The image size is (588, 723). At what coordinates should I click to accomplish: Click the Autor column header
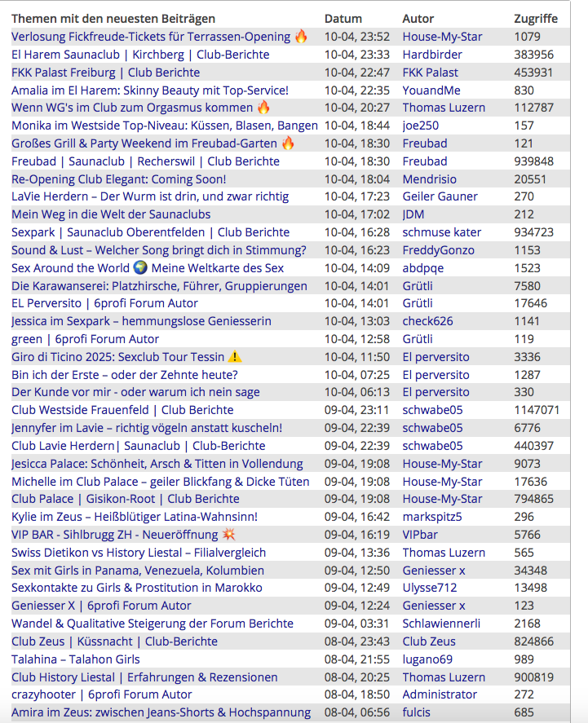[418, 19]
